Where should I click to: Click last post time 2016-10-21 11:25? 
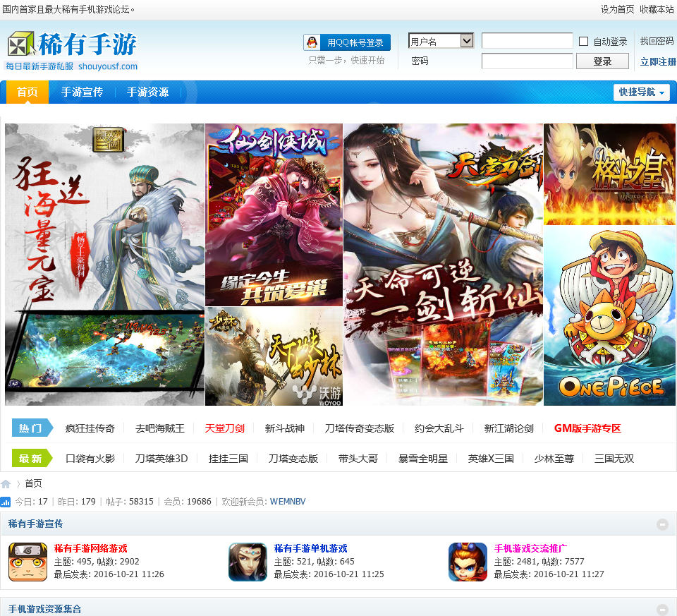349,574
